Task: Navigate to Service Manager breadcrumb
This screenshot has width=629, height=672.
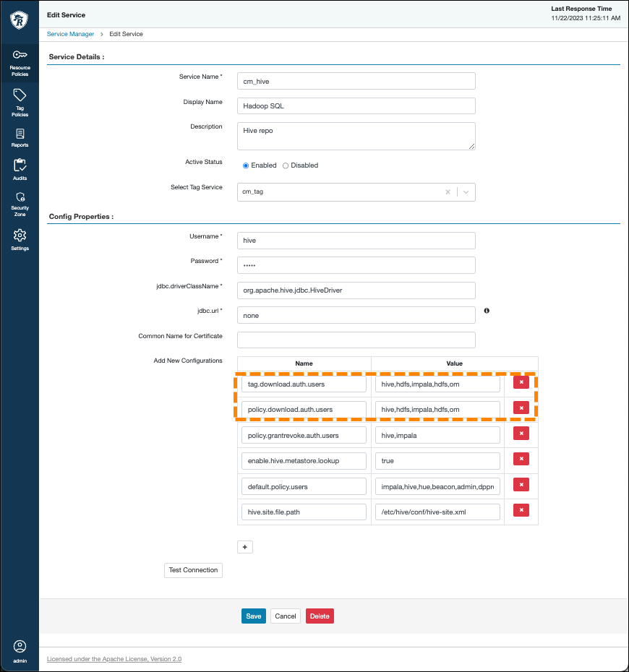Action: click(x=70, y=34)
